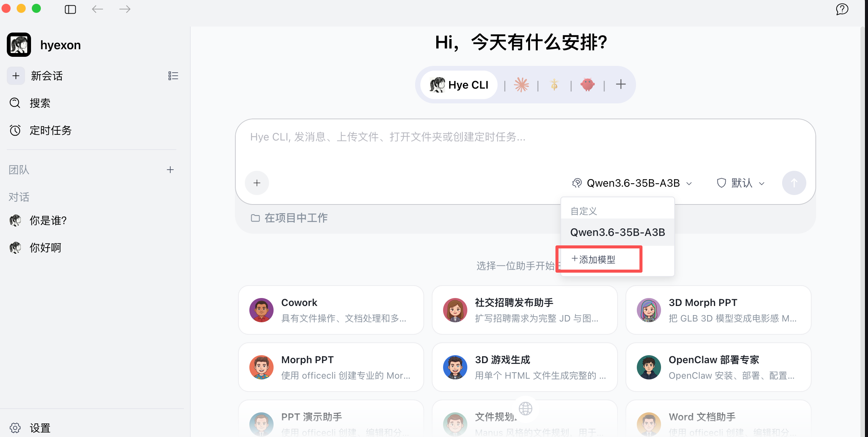The width and height of the screenshot is (868, 437).
Task: Click the plus icon beside 新会话
Action: click(16, 76)
